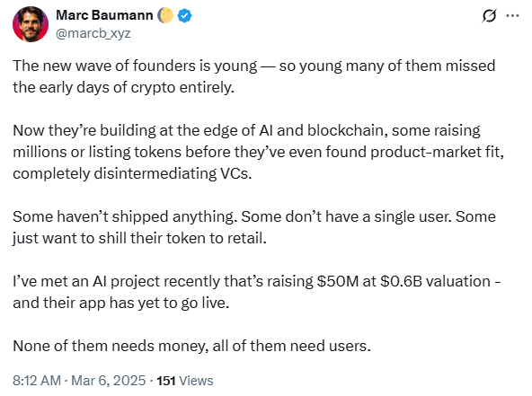The height and width of the screenshot is (396, 532).
Task: Click the Grok explain-post icon
Action: [489, 15]
